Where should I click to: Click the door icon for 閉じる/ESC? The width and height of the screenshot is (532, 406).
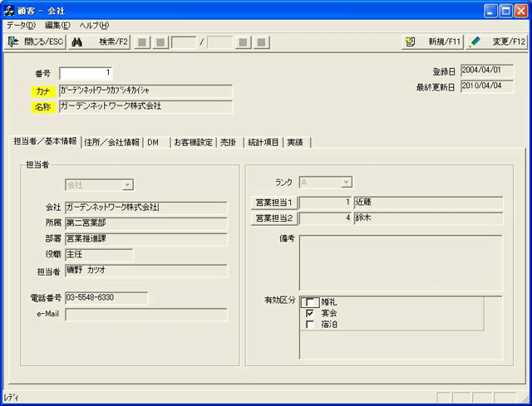(13, 42)
